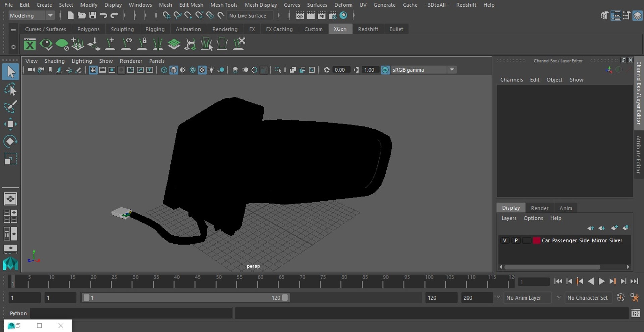
Task: Open the shelf tab selector menu
Action: coord(13,30)
